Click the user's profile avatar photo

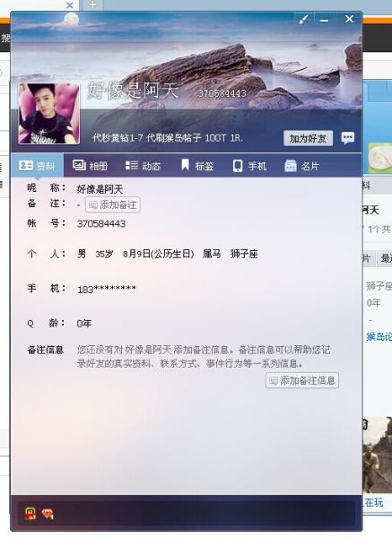coord(49,114)
